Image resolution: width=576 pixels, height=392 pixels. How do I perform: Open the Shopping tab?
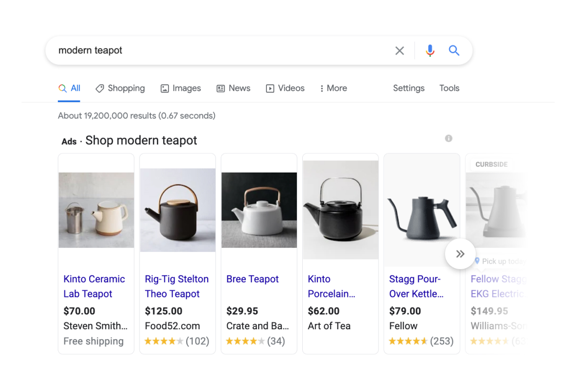[x=120, y=88]
